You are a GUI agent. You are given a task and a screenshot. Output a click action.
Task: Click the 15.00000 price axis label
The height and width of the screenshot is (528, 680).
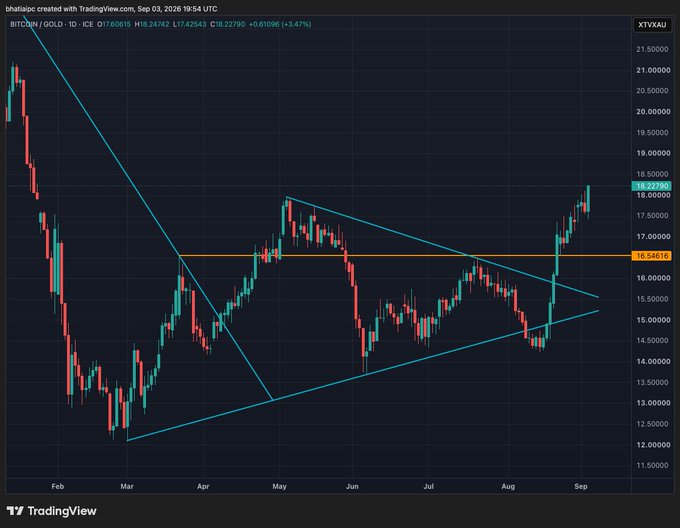click(x=652, y=320)
